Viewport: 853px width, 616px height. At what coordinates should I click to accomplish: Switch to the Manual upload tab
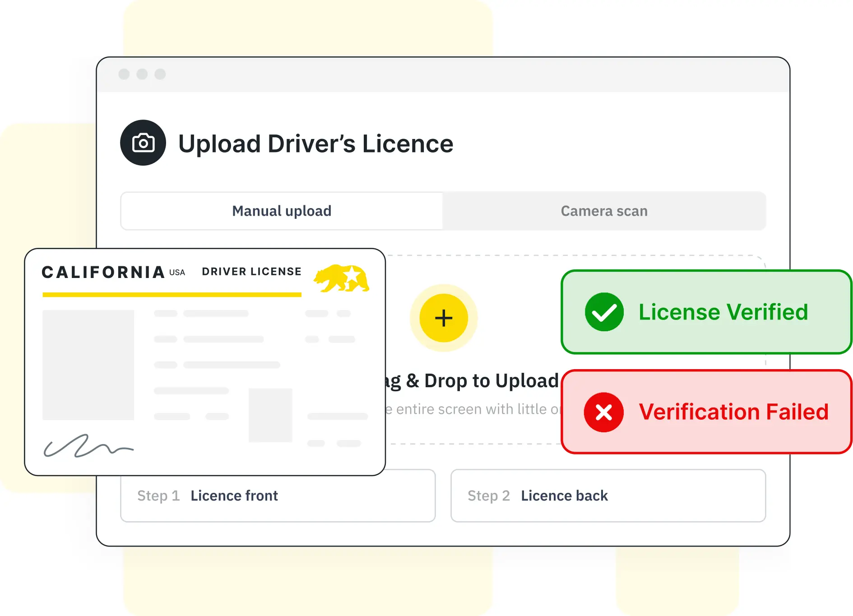(x=282, y=211)
